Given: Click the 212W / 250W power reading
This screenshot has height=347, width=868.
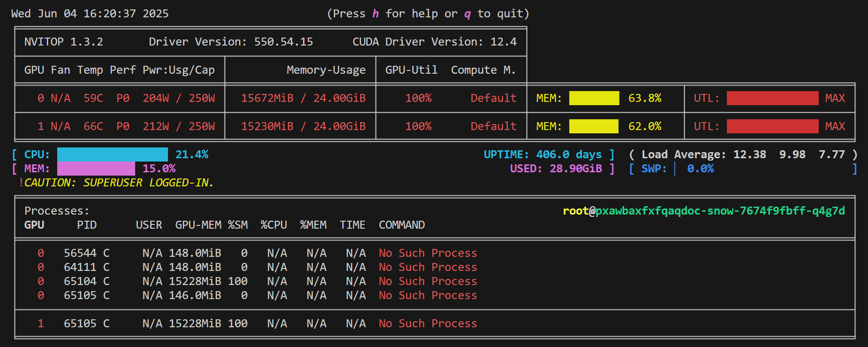Looking at the screenshot, I should pos(179,126).
